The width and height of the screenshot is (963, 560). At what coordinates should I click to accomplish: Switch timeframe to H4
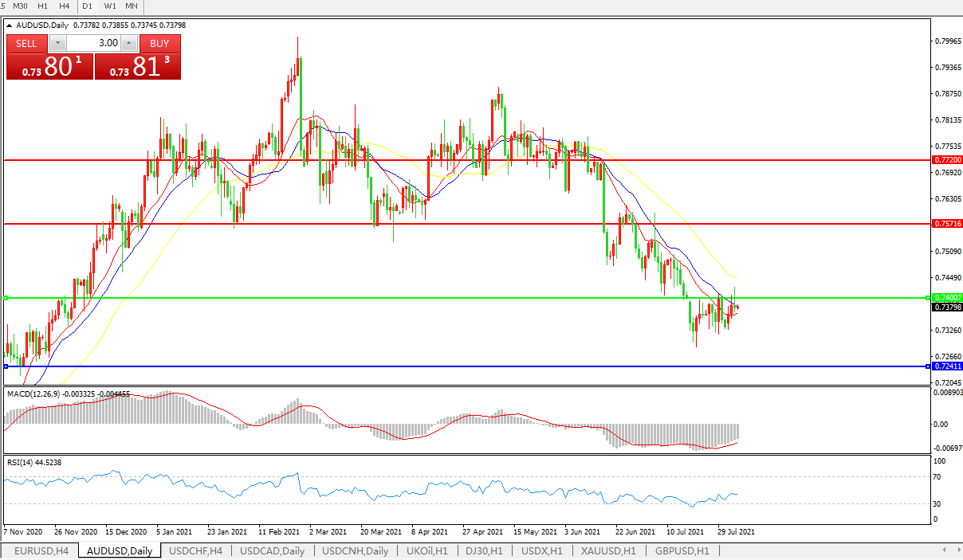(65, 6)
